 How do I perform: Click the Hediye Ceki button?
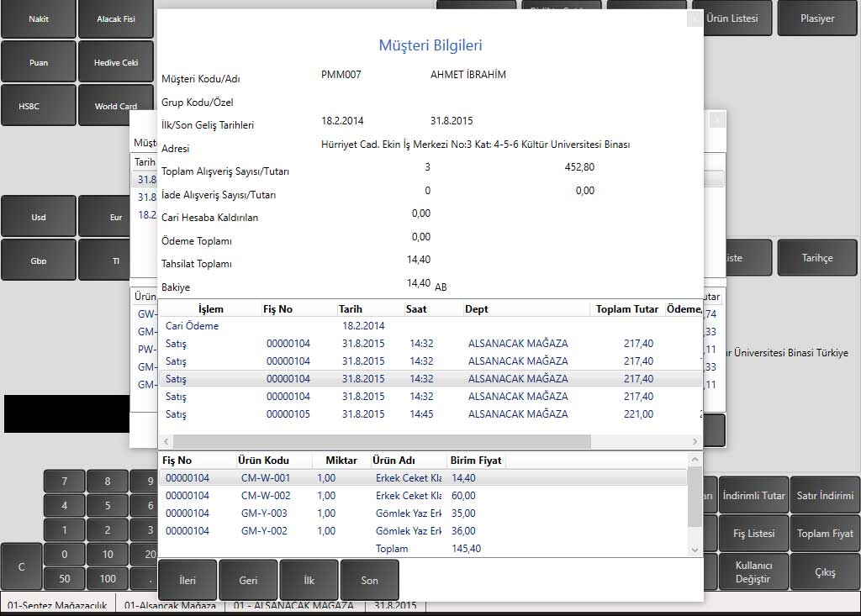tap(116, 62)
